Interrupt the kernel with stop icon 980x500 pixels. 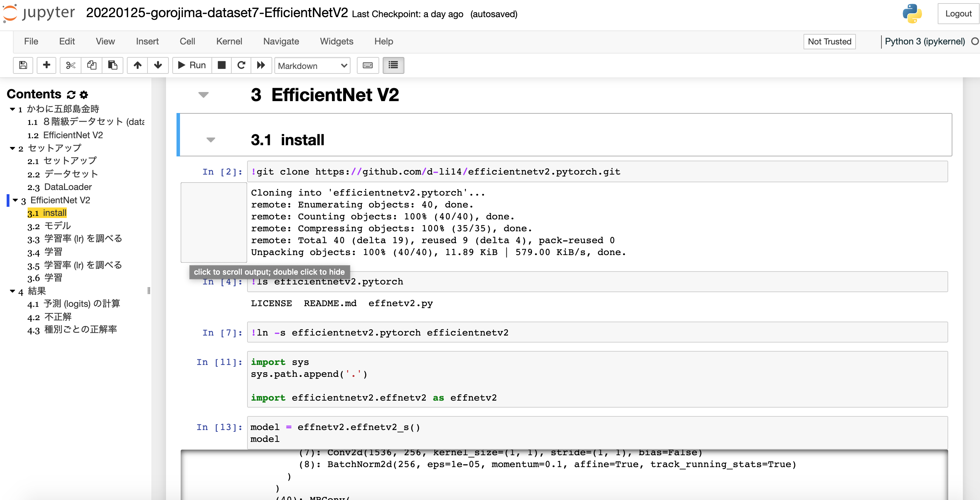coord(222,65)
